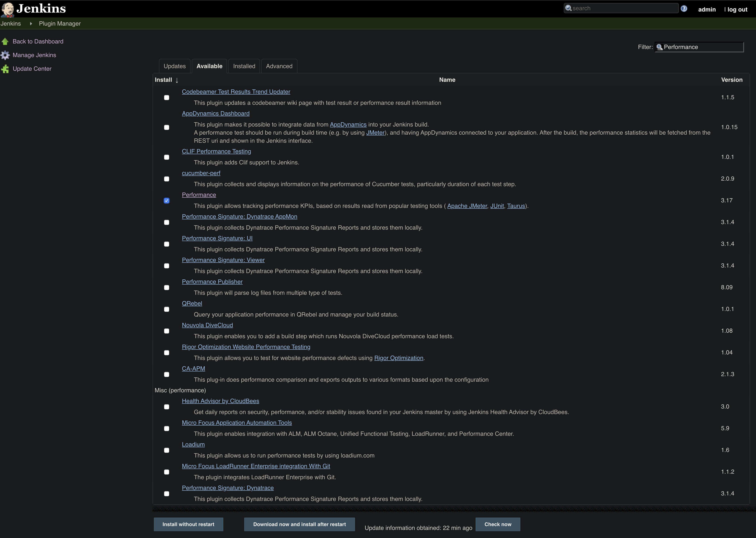Click the Back to Dashboard arrow icon
Screen dimensions: 756x538
5,41
